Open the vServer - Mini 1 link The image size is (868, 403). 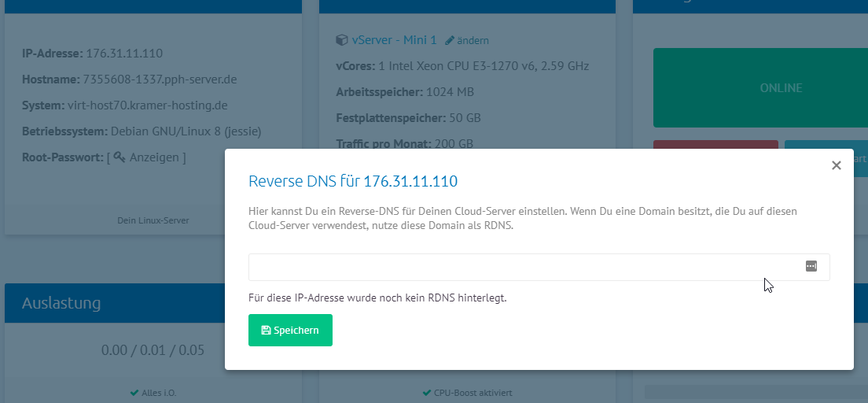coord(394,40)
